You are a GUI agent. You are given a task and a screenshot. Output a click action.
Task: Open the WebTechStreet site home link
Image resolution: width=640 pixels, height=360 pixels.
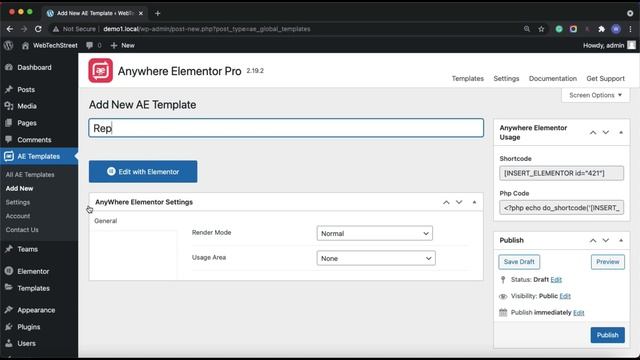(49, 45)
